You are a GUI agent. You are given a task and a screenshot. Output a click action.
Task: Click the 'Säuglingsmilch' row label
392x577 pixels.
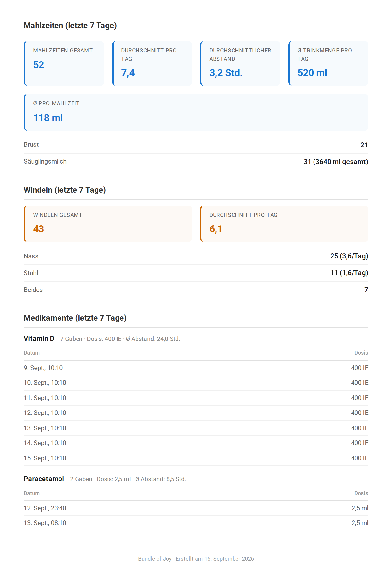point(45,162)
